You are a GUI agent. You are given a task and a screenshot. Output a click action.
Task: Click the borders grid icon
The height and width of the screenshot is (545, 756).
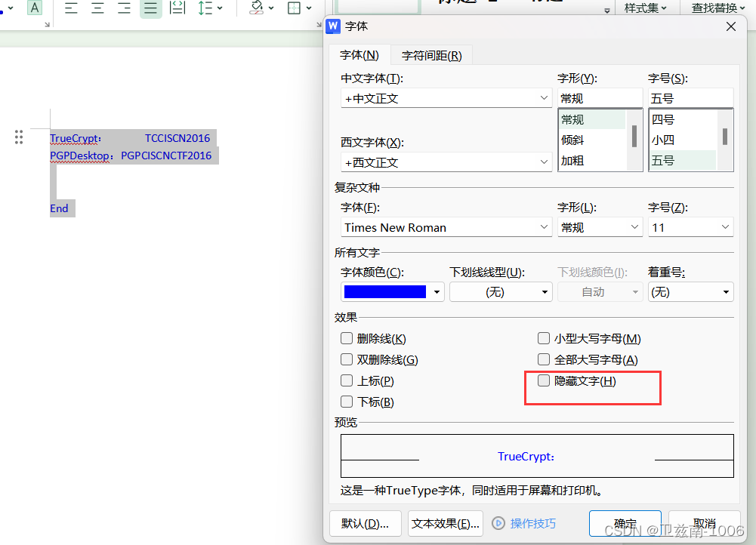pyautogui.click(x=294, y=8)
